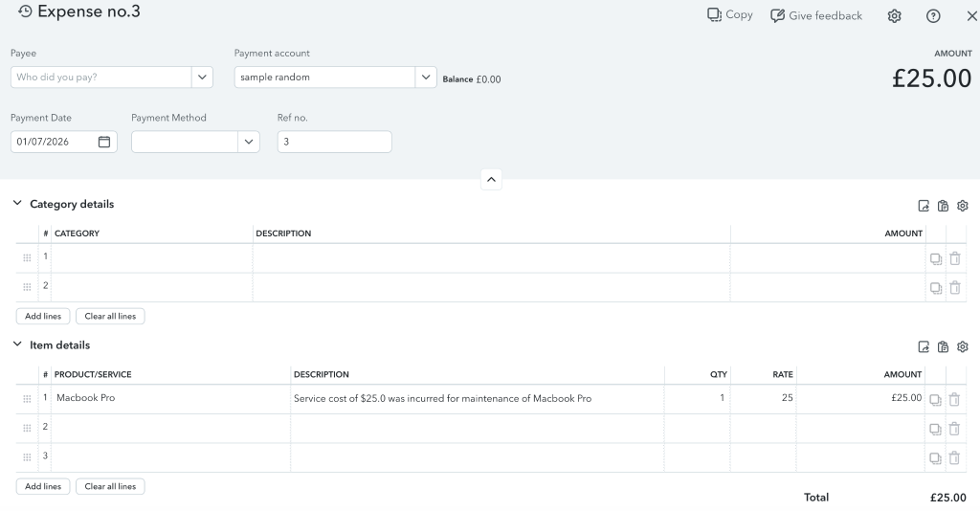The image size is (980, 511).
Task: Click the category cell of category line 1
Action: click(152, 258)
